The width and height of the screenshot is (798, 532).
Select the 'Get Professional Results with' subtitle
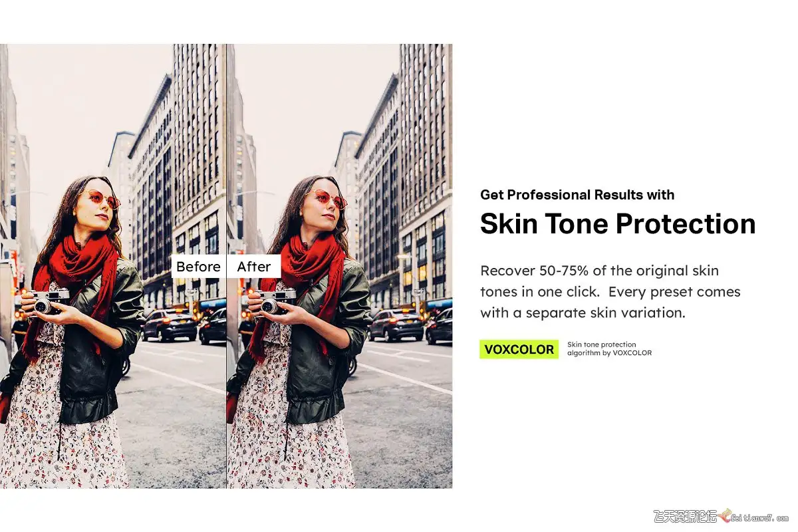point(577,195)
